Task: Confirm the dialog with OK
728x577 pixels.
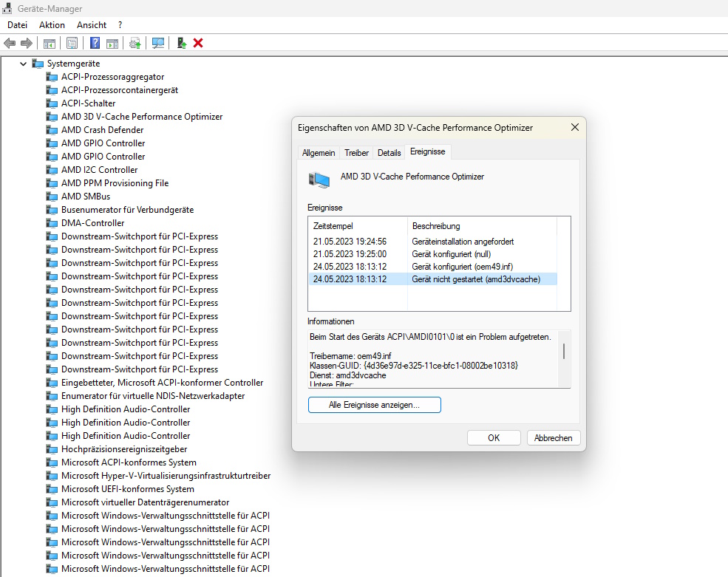Action: click(x=494, y=438)
